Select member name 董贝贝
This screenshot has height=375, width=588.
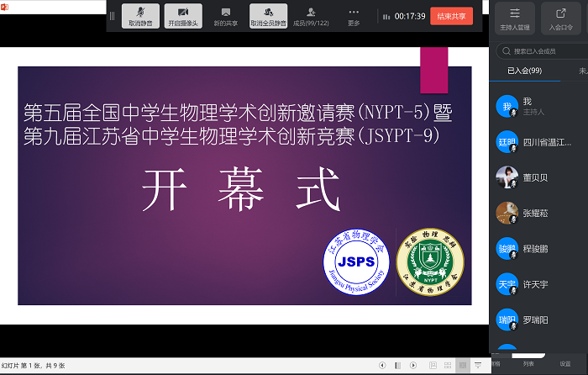tap(535, 177)
